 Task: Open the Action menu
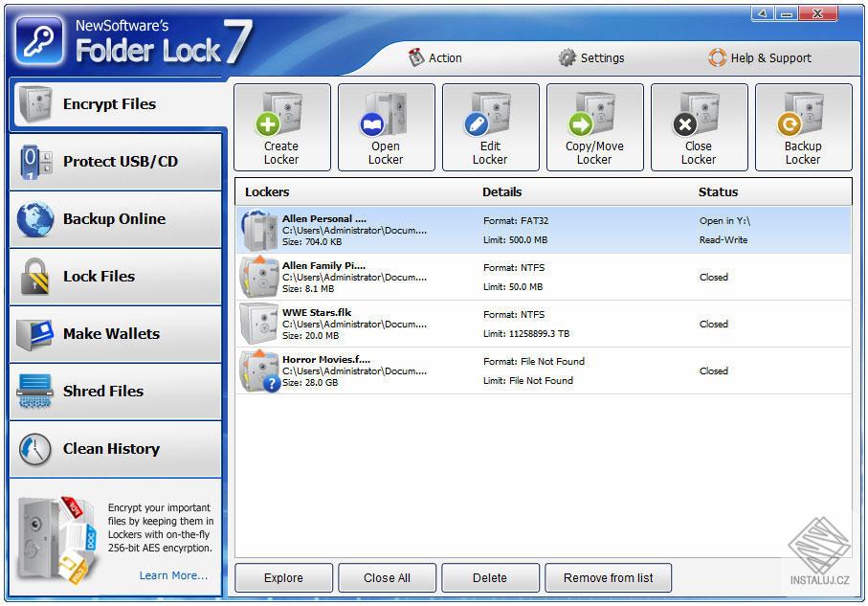coord(436,57)
